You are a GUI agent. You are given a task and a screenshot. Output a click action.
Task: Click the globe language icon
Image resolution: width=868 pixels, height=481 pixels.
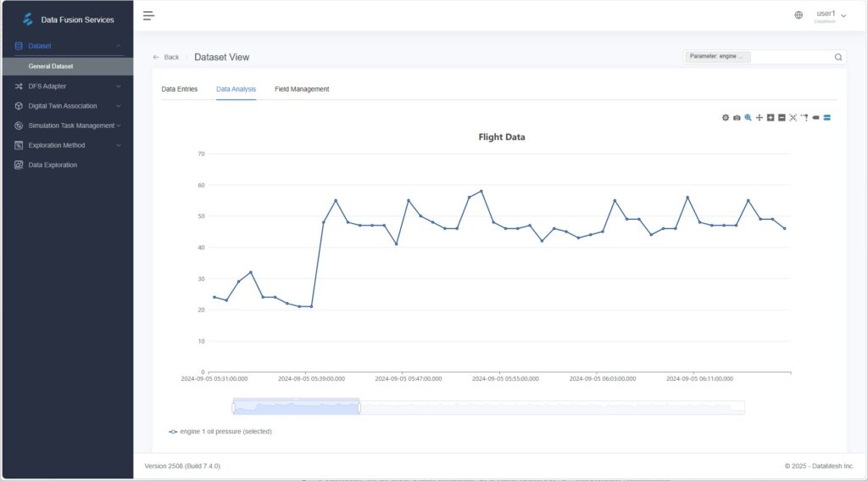798,15
